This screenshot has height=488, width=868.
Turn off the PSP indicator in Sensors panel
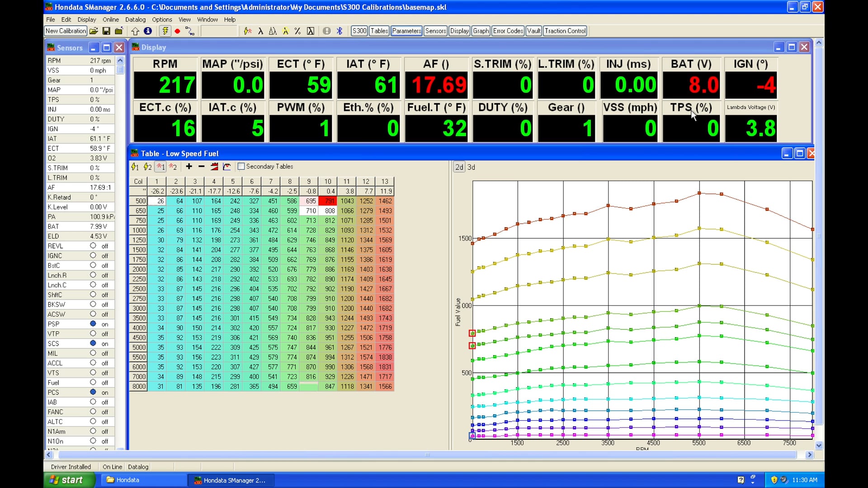[94, 324]
